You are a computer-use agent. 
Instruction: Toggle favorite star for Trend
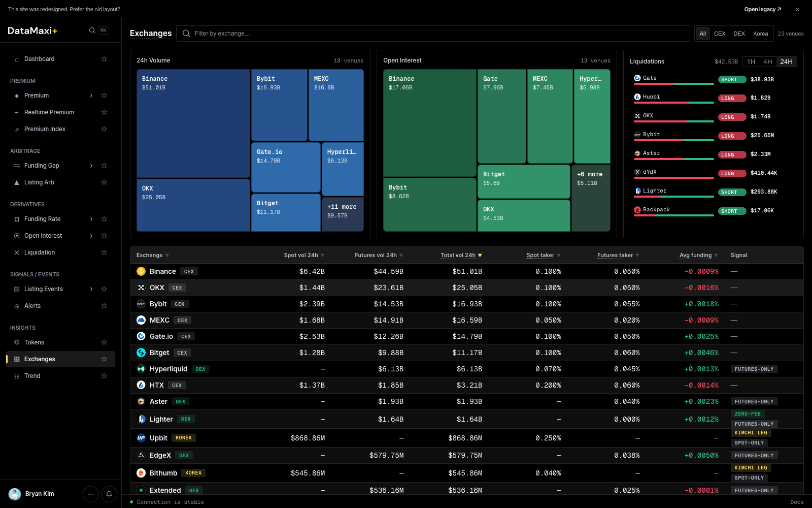pyautogui.click(x=104, y=376)
